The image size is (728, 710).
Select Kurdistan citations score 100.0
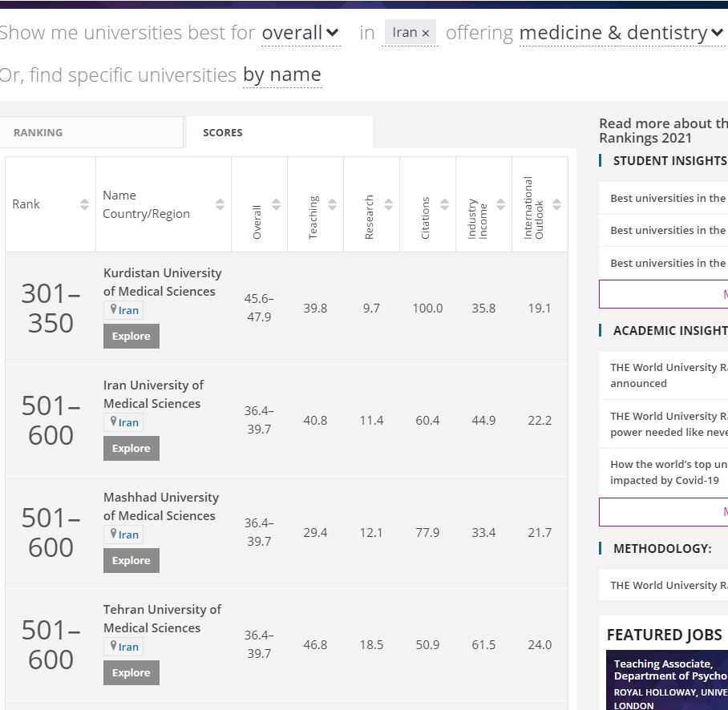coord(427,309)
